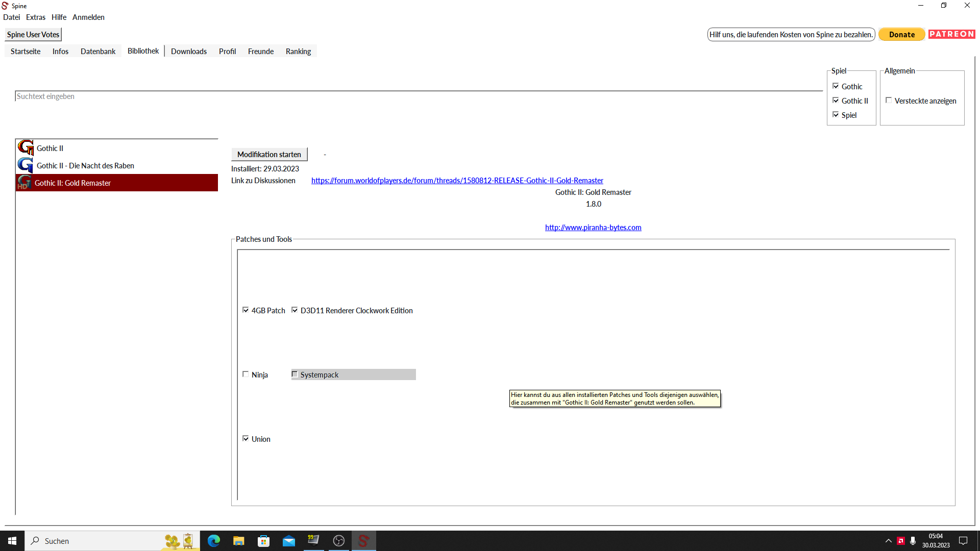Open the notification center
The height and width of the screenshot is (551, 980).
963,541
